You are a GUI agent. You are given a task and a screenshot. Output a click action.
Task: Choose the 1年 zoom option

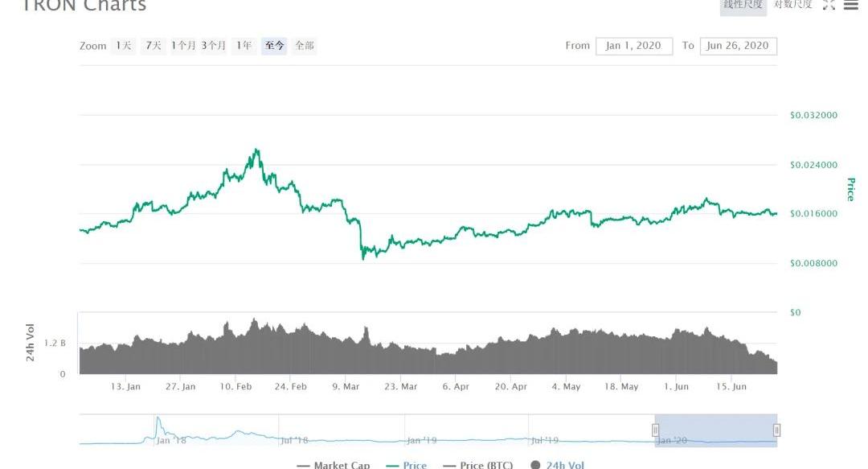pos(244,46)
